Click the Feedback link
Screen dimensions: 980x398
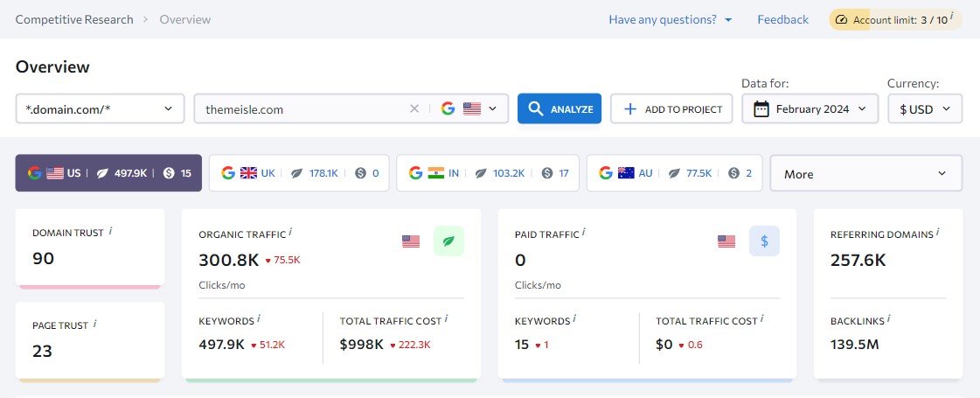[783, 19]
